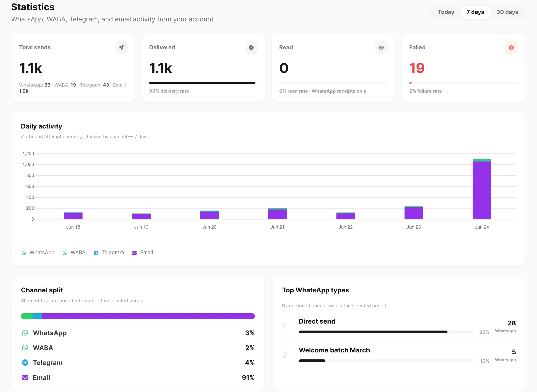Click the Jun 18 bar in the chart
The width and height of the screenshot is (537, 392).
(73, 216)
